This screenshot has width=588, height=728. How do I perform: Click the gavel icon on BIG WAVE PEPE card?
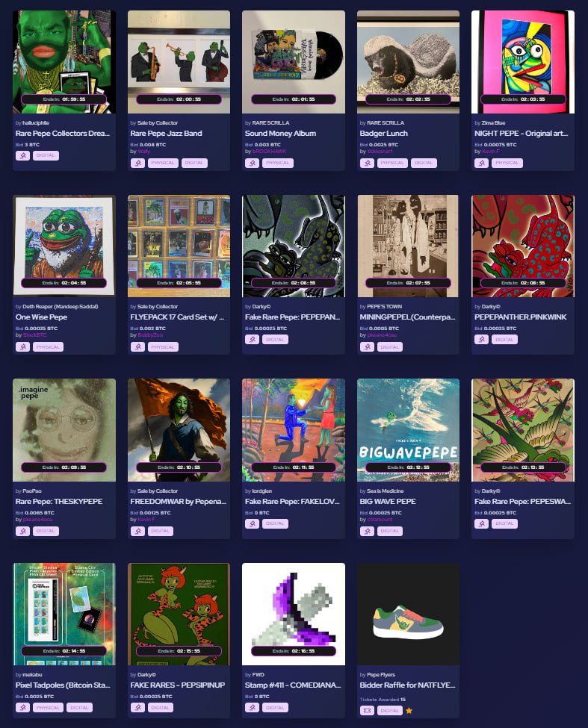(367, 531)
